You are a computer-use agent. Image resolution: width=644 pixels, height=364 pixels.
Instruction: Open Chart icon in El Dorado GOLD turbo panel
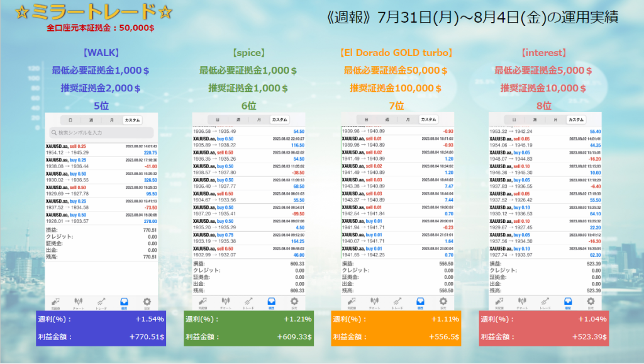pos(374,302)
